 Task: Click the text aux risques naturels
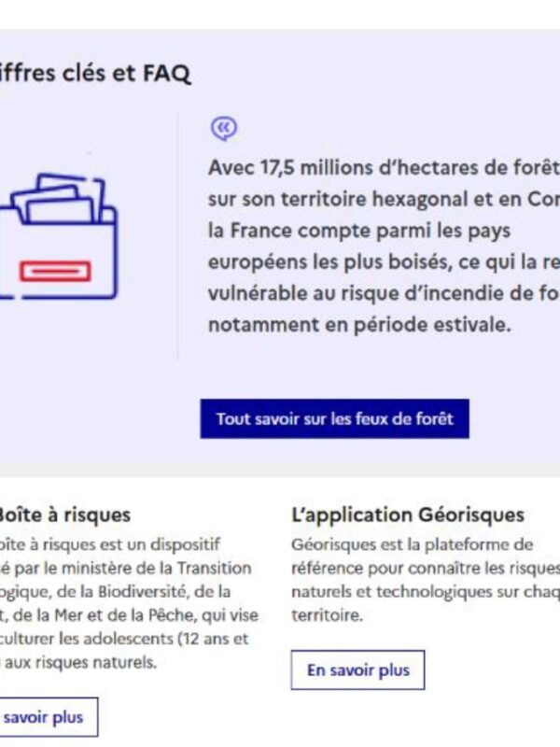(x=80, y=662)
